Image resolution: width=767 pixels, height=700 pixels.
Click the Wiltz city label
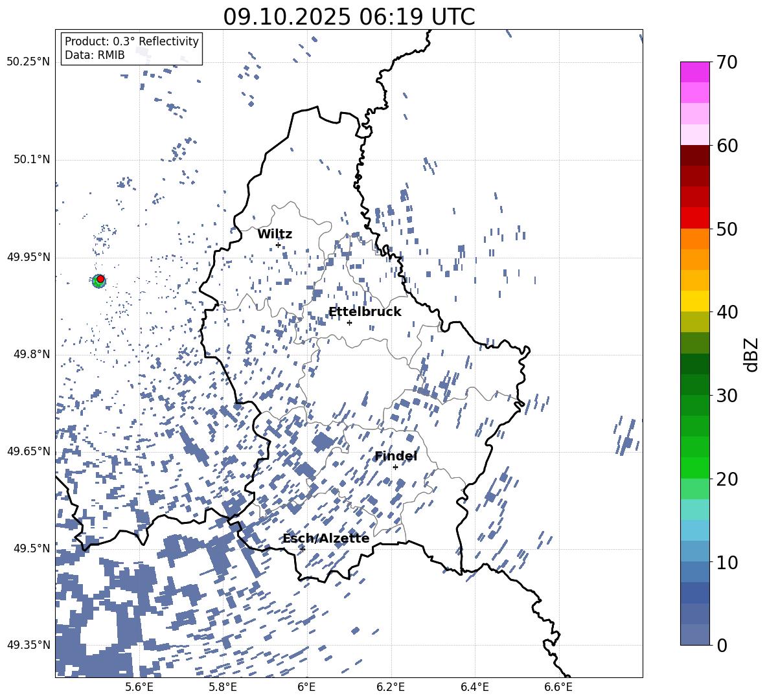tap(275, 234)
